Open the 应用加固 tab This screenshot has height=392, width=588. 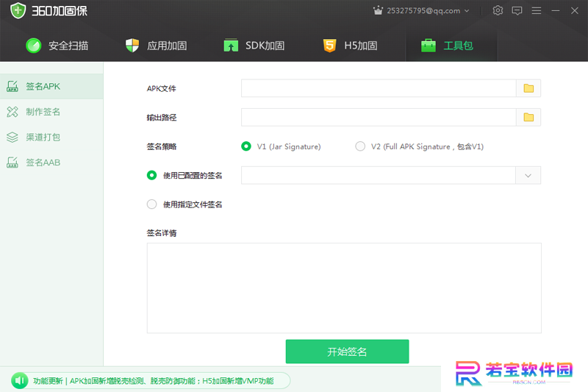(x=156, y=46)
